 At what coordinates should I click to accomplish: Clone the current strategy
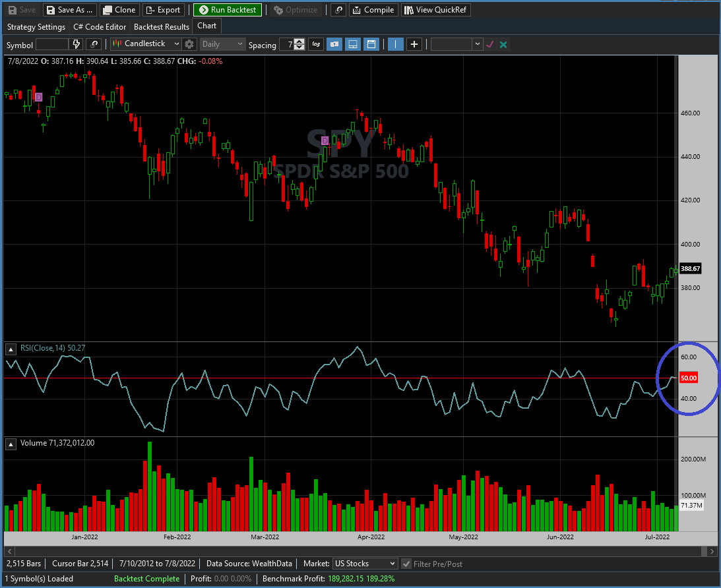119,10
